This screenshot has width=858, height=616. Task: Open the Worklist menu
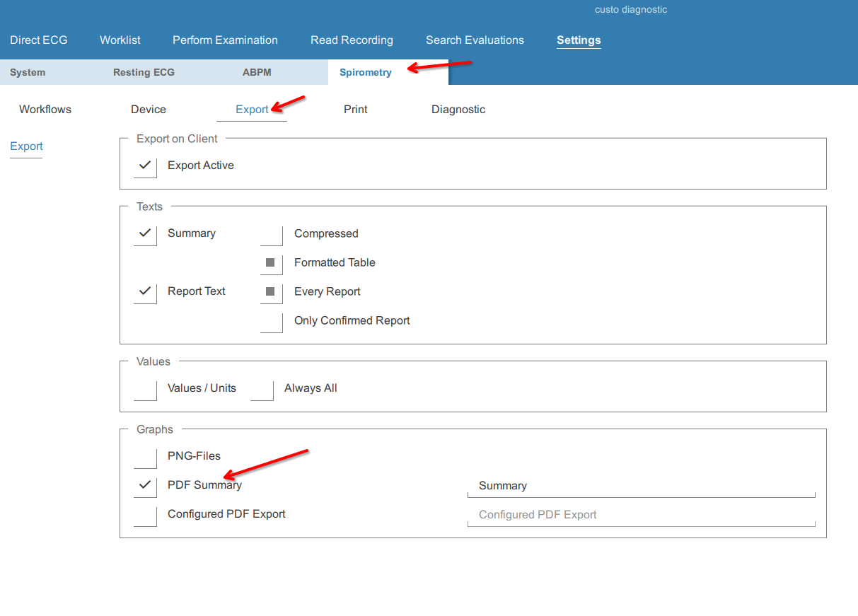click(x=120, y=40)
